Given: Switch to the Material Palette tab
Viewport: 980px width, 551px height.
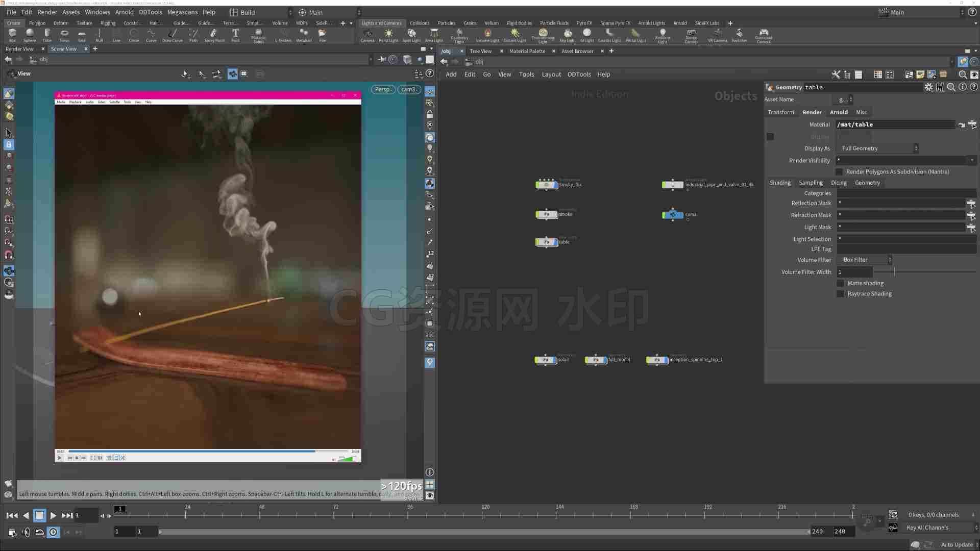Looking at the screenshot, I should (527, 51).
